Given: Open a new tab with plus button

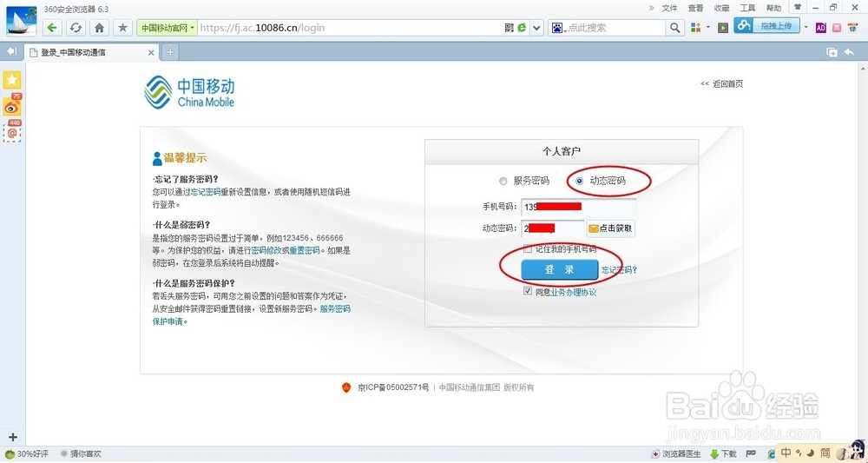Looking at the screenshot, I should (170, 52).
